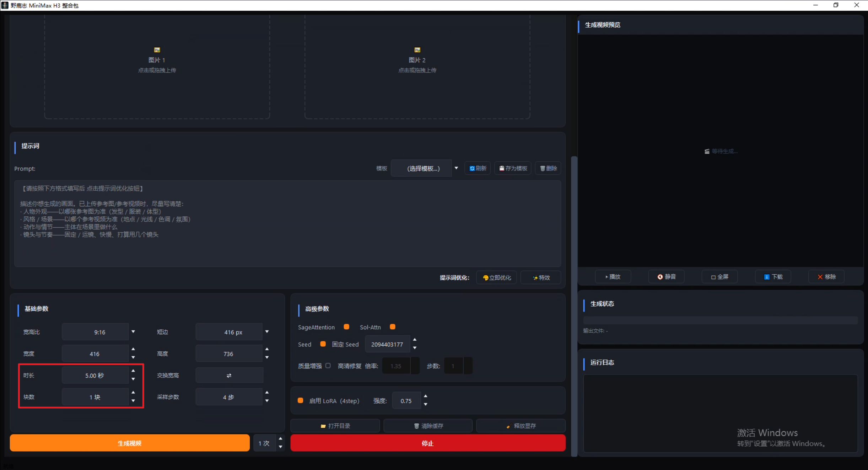
Task: Increase the 采样步数 sampling steps
Action: coord(267,393)
